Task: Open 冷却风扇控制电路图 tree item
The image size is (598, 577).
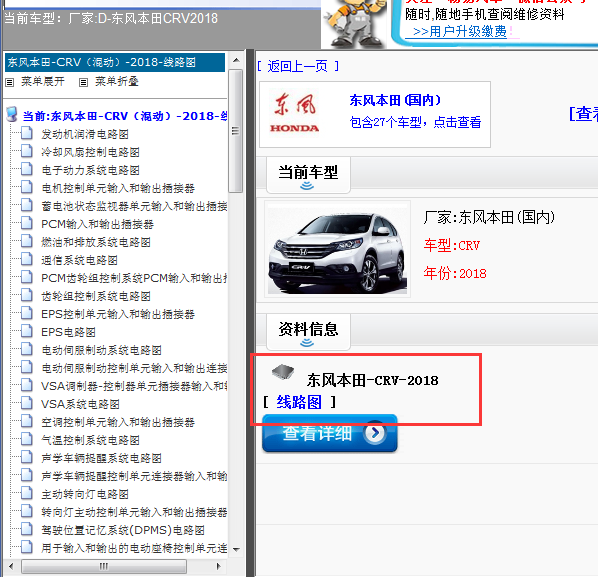Action: tap(90, 152)
